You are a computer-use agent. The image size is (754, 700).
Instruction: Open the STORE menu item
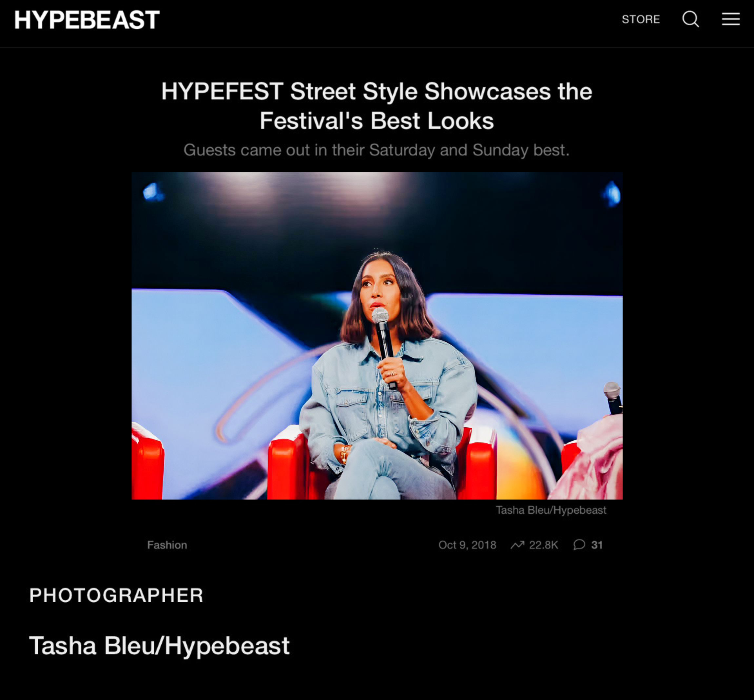point(641,19)
